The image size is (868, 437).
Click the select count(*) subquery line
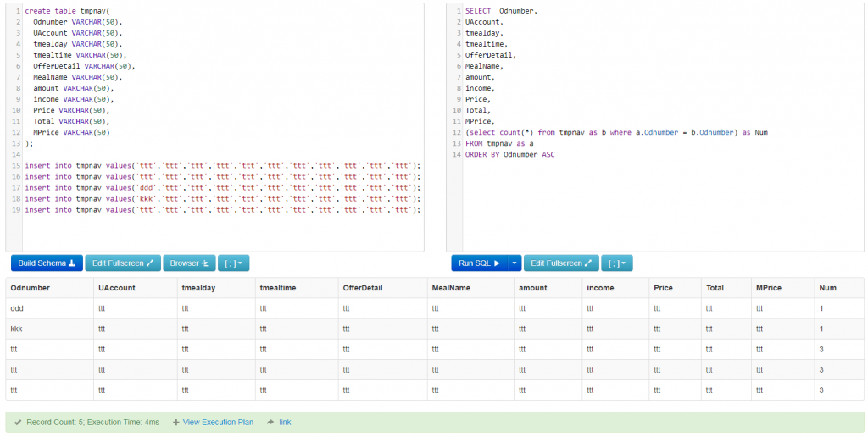pyautogui.click(x=617, y=133)
